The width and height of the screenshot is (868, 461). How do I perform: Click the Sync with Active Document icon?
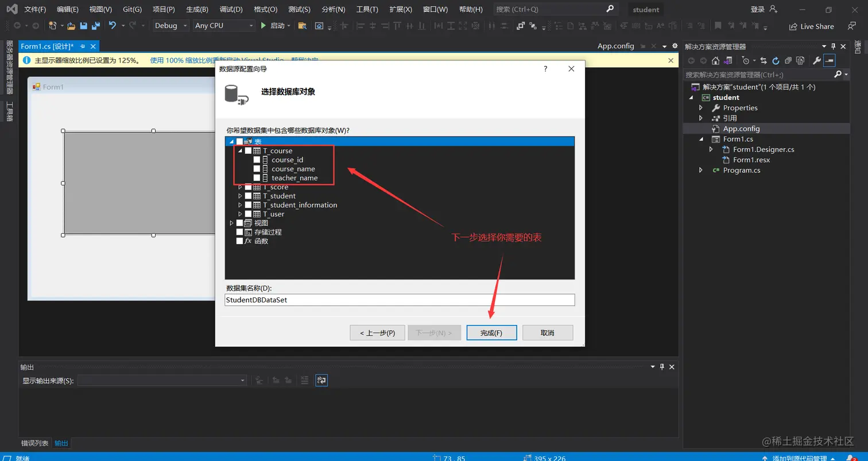pyautogui.click(x=764, y=60)
